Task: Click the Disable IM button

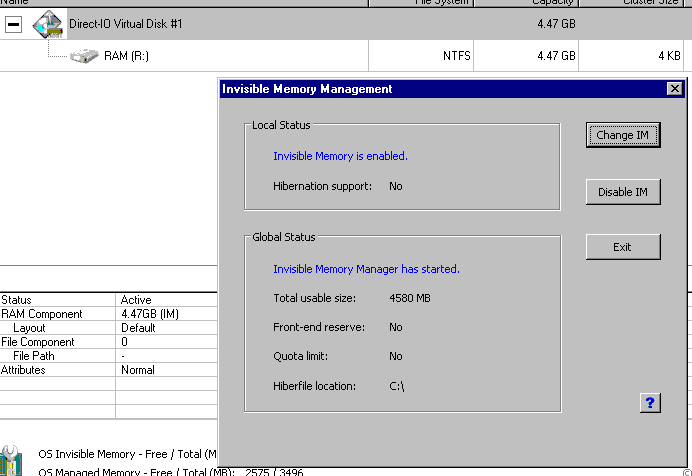Action: click(623, 192)
